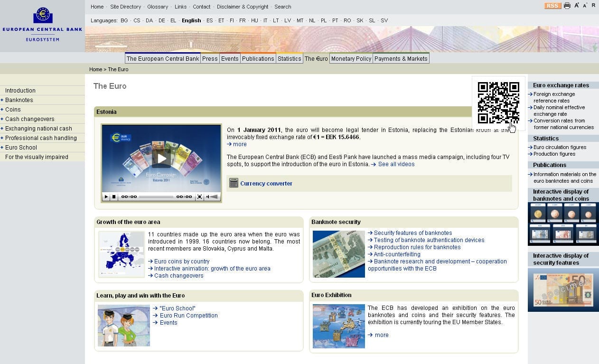Click the calculator icon beside Currency converter

click(234, 183)
